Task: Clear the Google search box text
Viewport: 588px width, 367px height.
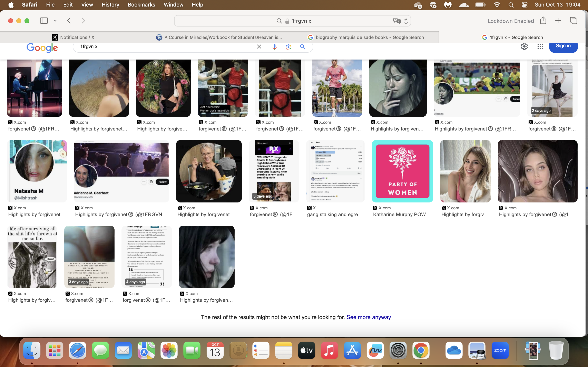Action: [x=259, y=47]
